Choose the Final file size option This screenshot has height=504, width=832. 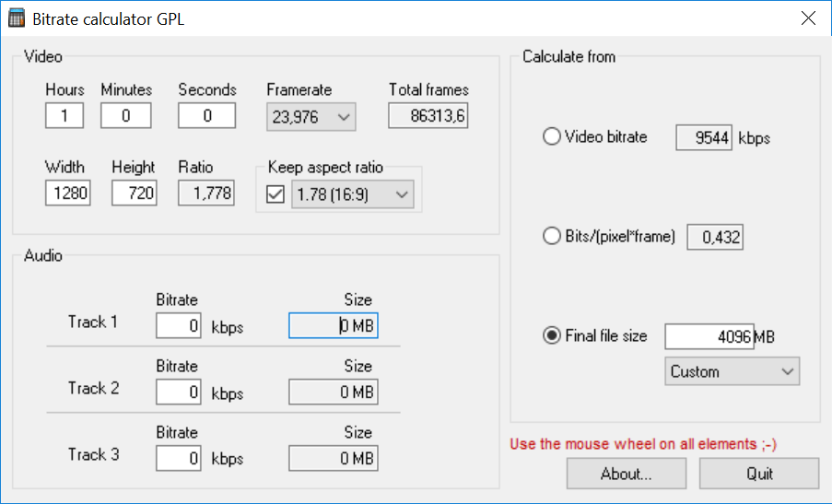(x=553, y=336)
